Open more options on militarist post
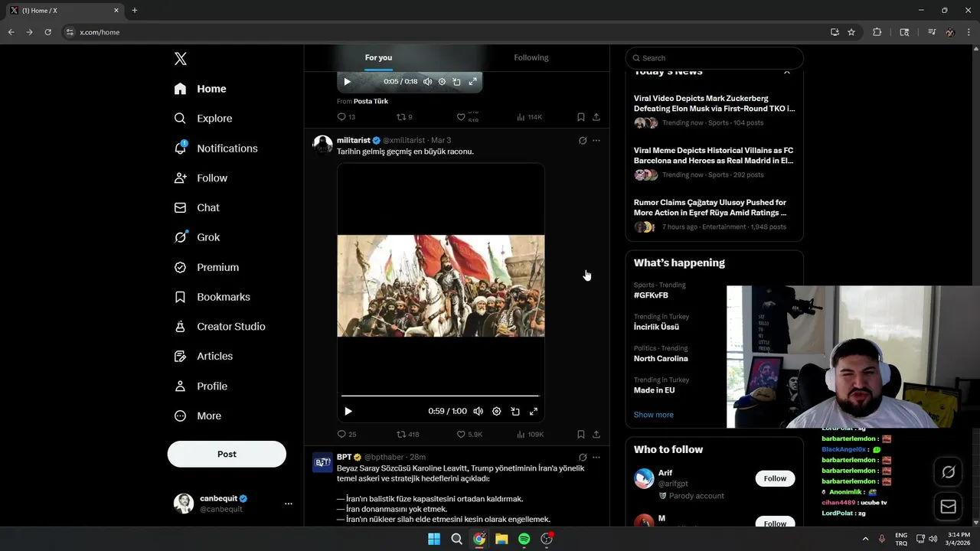The width and height of the screenshot is (980, 551). click(x=596, y=141)
